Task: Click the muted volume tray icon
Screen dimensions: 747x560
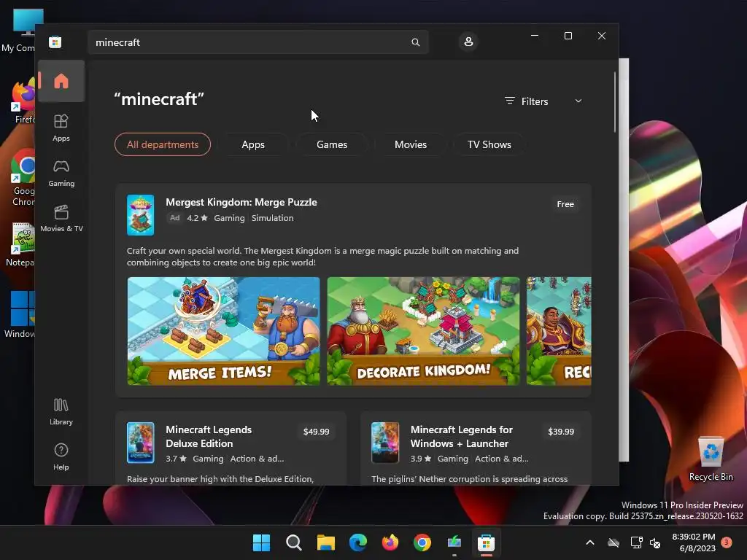Action: pos(656,542)
